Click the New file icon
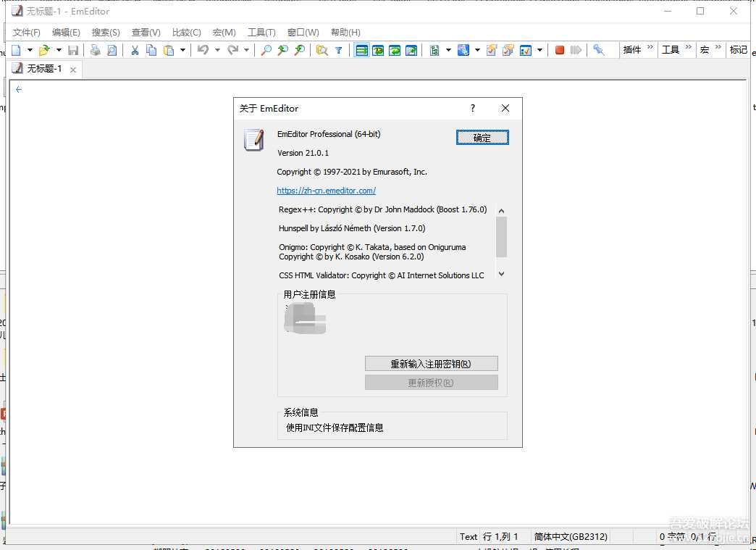This screenshot has height=550, width=756. coord(17,50)
